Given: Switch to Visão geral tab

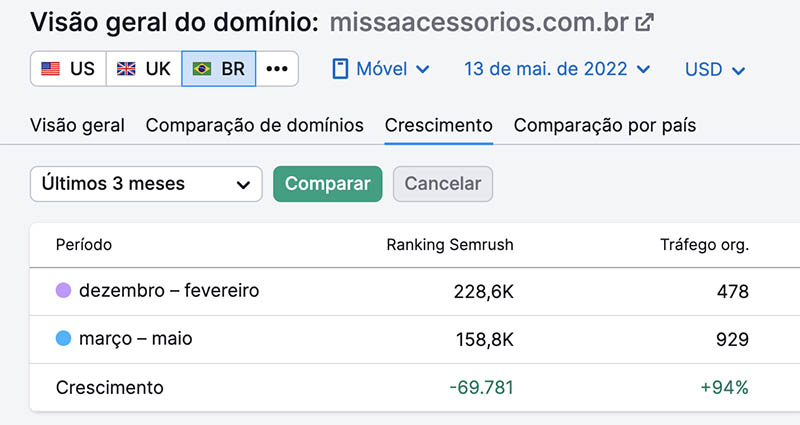Looking at the screenshot, I should click(x=77, y=125).
